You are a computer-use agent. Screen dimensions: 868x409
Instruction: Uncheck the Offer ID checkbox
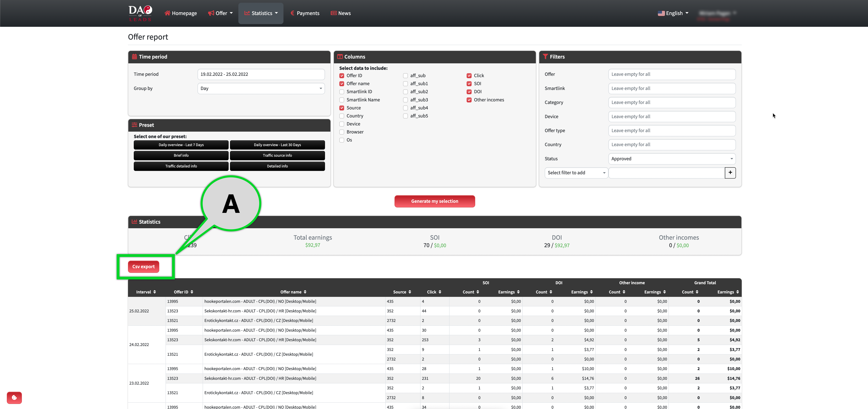pyautogui.click(x=342, y=76)
